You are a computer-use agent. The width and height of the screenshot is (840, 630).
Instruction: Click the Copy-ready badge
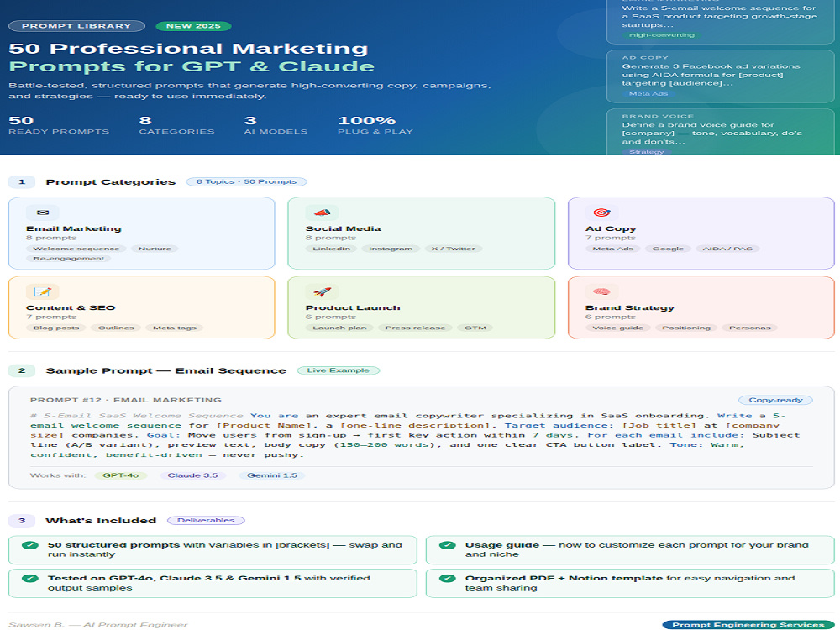tap(775, 400)
